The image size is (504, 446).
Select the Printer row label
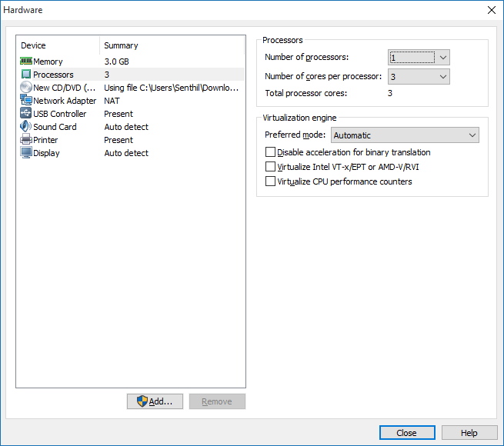pyautogui.click(x=45, y=140)
